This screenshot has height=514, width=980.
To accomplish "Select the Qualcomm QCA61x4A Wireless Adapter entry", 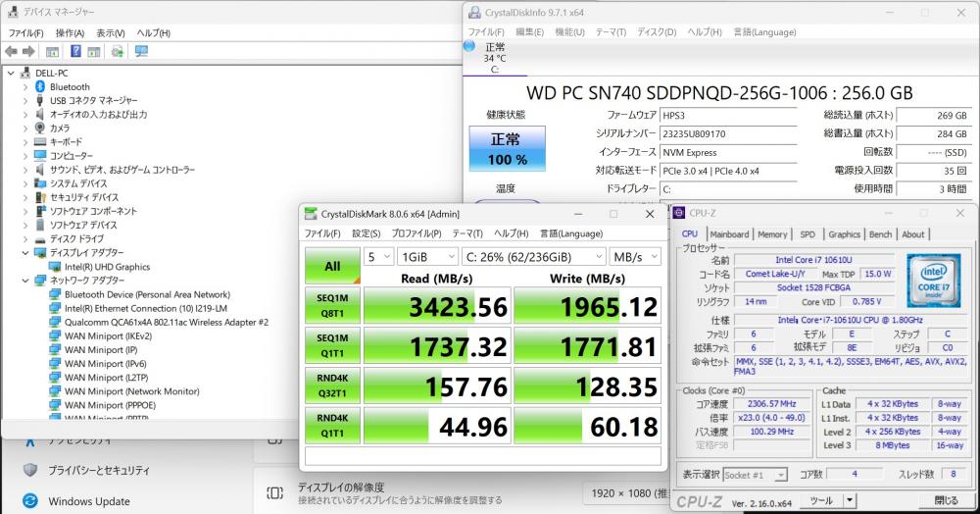I will (x=166, y=322).
